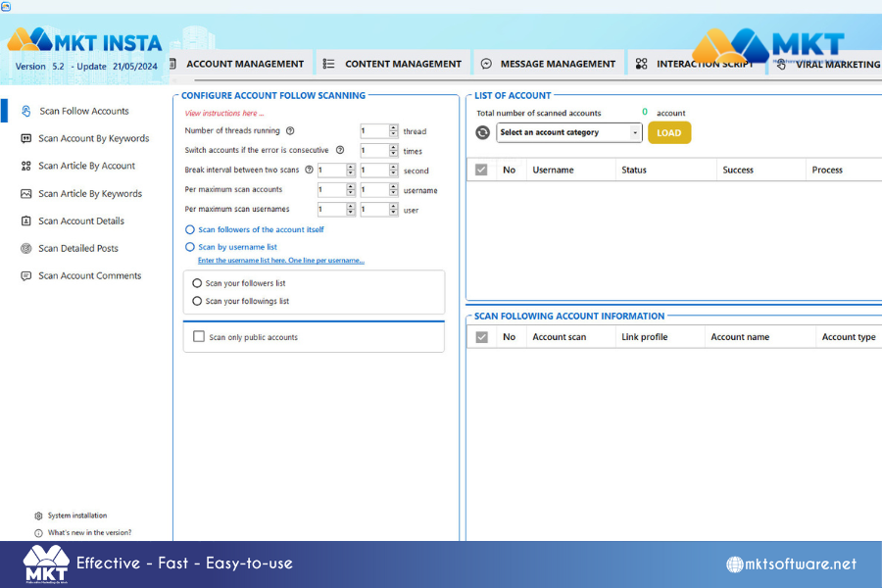Click first max scan usernames spinner arrows

coord(351,210)
